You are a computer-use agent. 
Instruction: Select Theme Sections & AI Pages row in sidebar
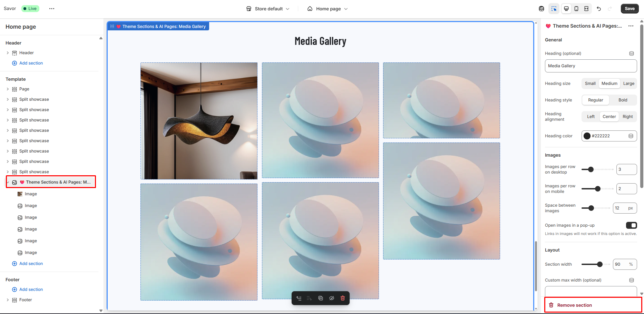(x=51, y=182)
